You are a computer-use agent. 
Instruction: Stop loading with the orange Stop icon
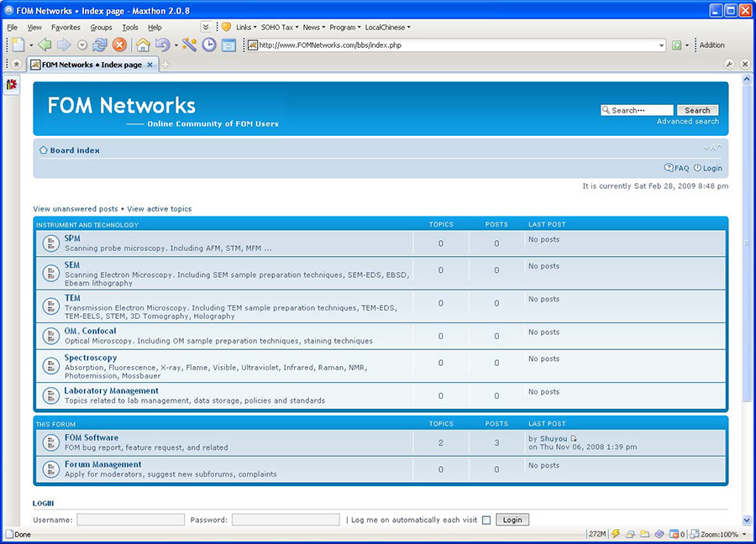click(119, 44)
